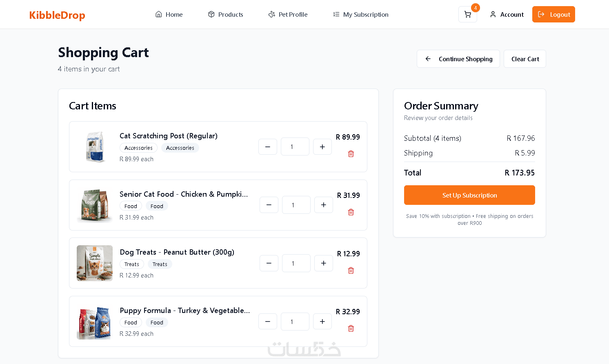Image resolution: width=609 pixels, height=364 pixels.
Task: Decrease Puppy Formula quantity with minus
Action: tap(268, 322)
